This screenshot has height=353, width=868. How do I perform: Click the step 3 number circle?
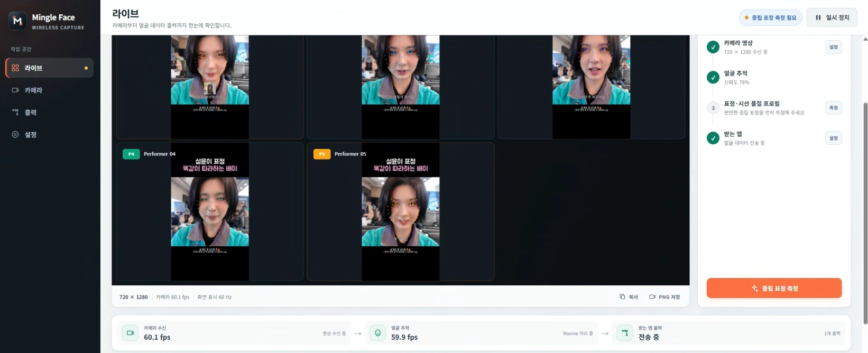coord(713,108)
